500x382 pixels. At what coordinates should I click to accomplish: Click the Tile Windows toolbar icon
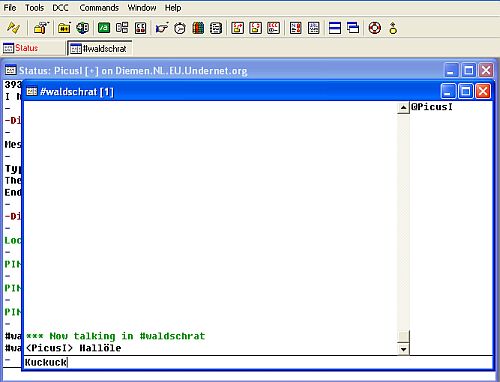pyautogui.click(x=335, y=28)
